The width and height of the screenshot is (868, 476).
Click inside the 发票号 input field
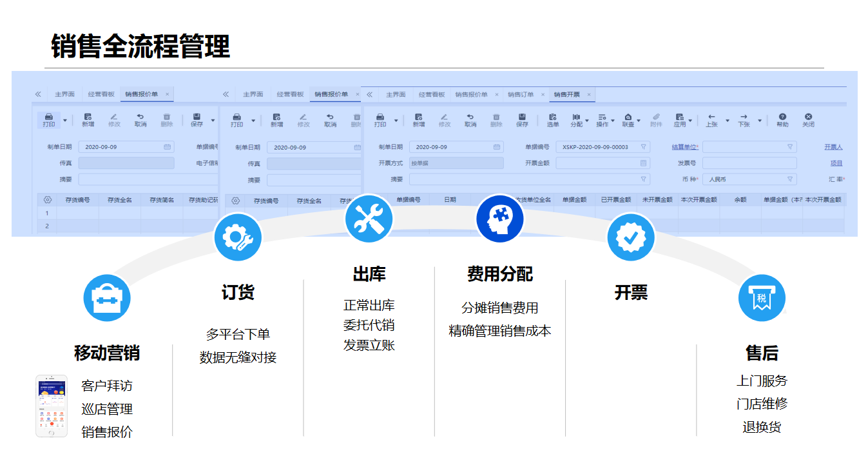[749, 163]
